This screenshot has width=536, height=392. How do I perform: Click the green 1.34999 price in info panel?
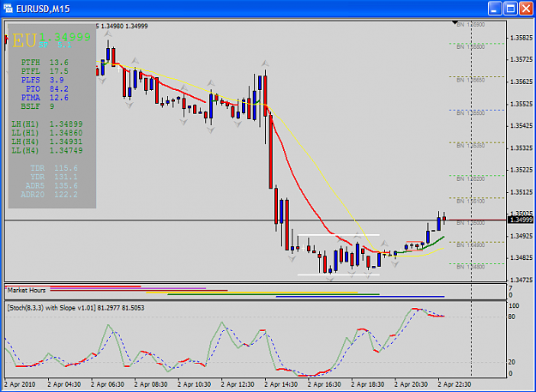point(65,37)
